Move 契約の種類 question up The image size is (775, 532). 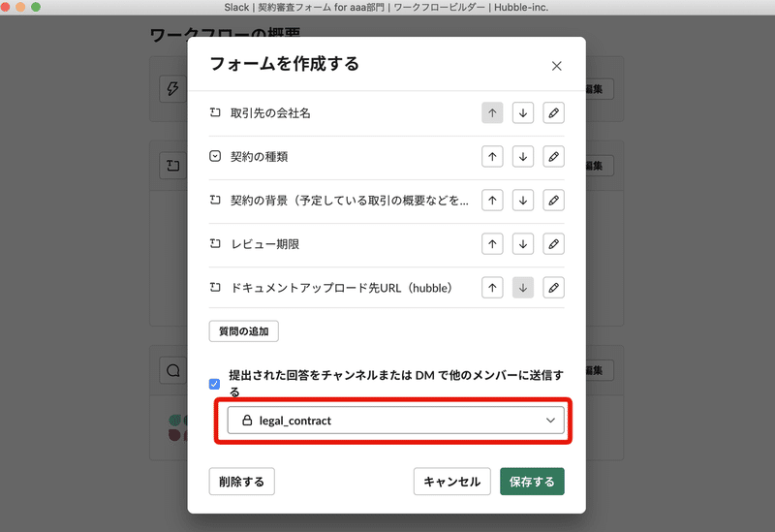pos(492,157)
